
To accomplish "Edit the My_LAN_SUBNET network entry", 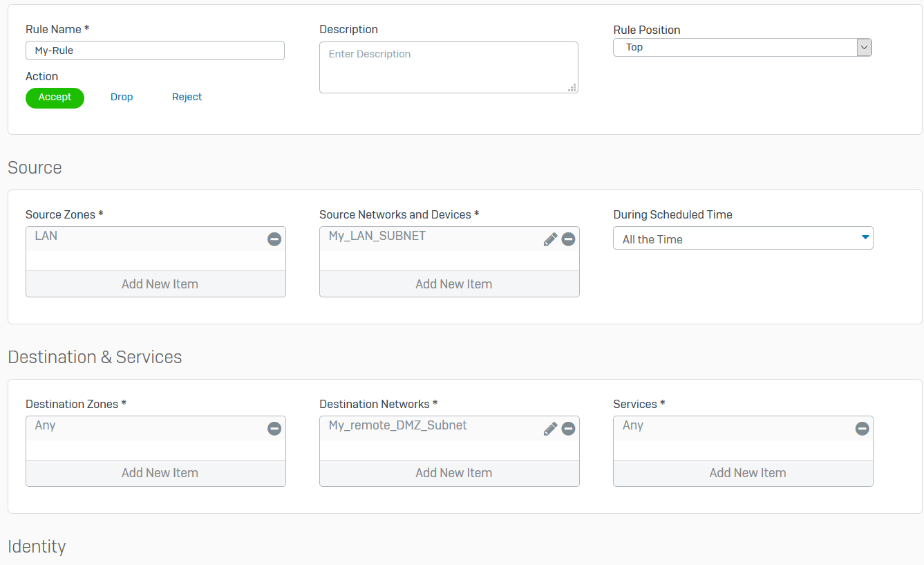I will click(550, 239).
